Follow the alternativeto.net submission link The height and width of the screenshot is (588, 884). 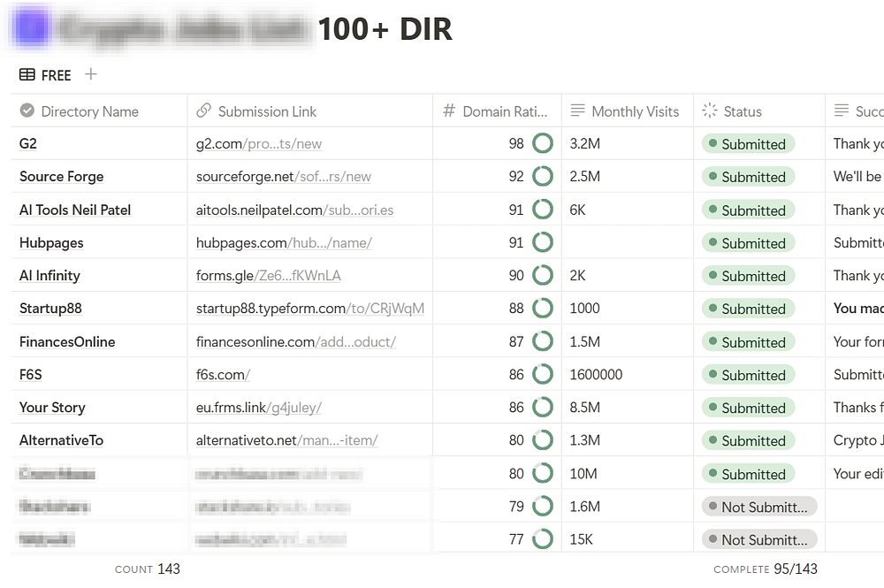(x=287, y=440)
